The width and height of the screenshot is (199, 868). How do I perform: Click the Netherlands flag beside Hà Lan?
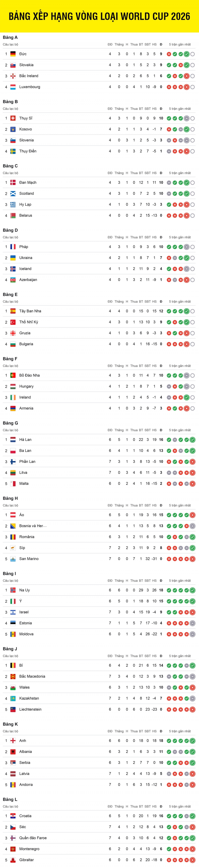(13, 440)
